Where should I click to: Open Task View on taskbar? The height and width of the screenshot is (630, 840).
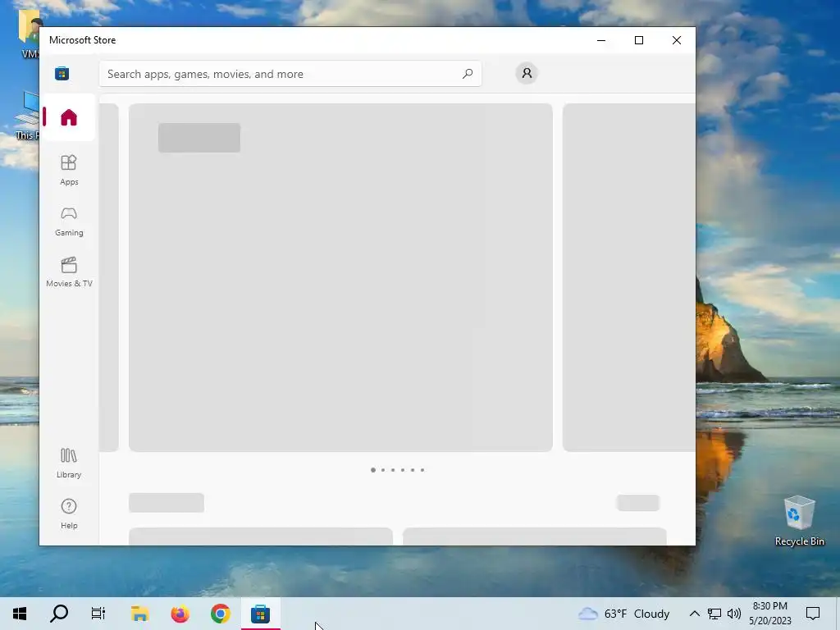tap(98, 614)
